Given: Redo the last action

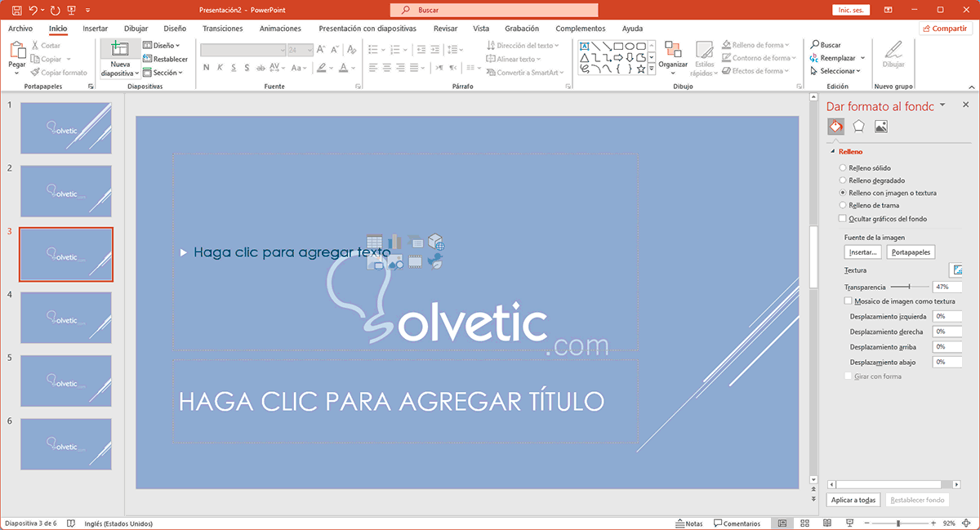Looking at the screenshot, I should [x=55, y=11].
